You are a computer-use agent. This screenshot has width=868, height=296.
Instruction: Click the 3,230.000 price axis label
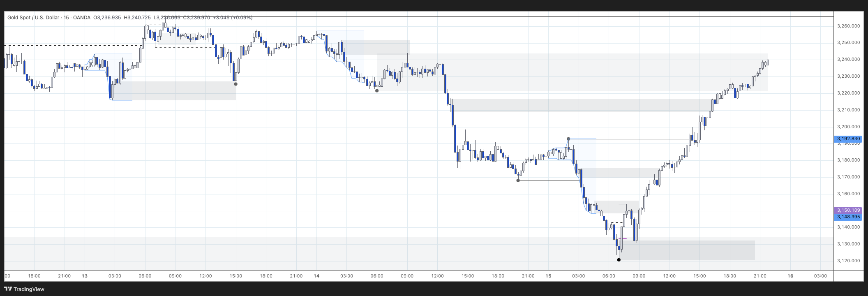pos(848,76)
